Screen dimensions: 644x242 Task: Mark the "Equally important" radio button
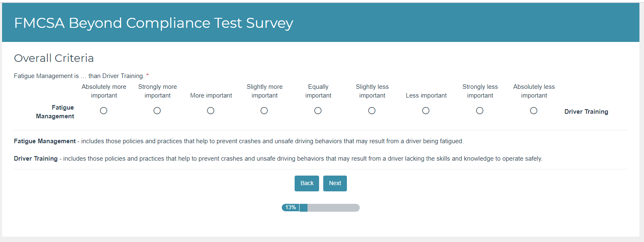pos(318,111)
